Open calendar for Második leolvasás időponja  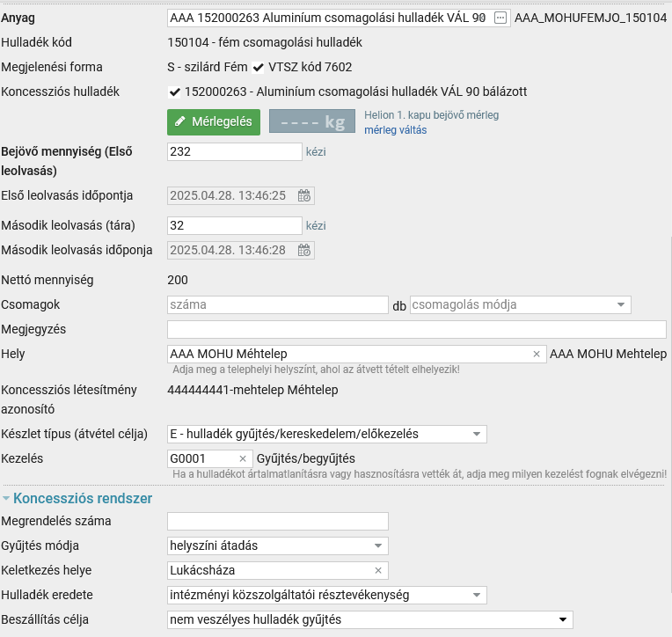[304, 250]
